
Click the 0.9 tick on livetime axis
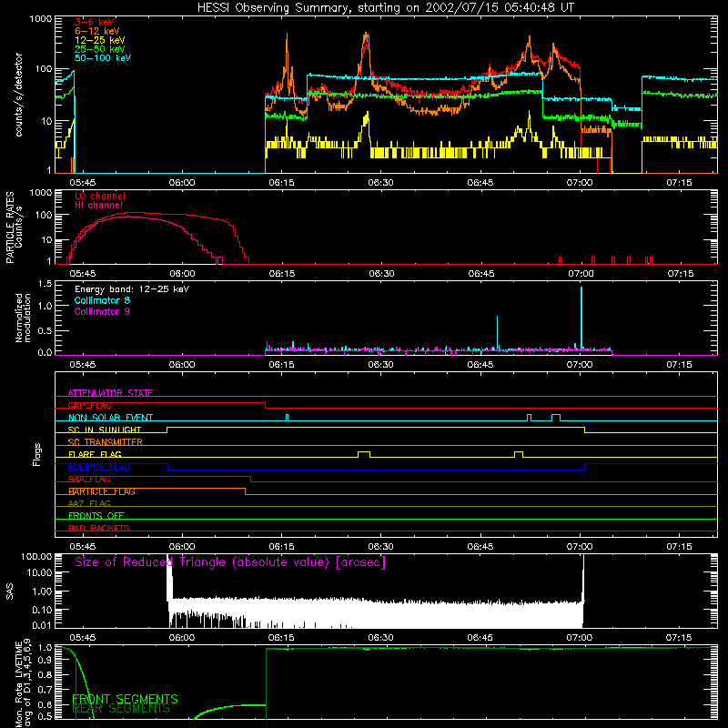pyautogui.click(x=45, y=661)
